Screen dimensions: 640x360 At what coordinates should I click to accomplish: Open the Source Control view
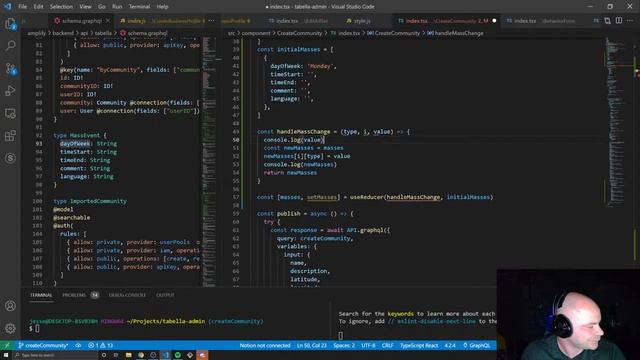(10, 68)
